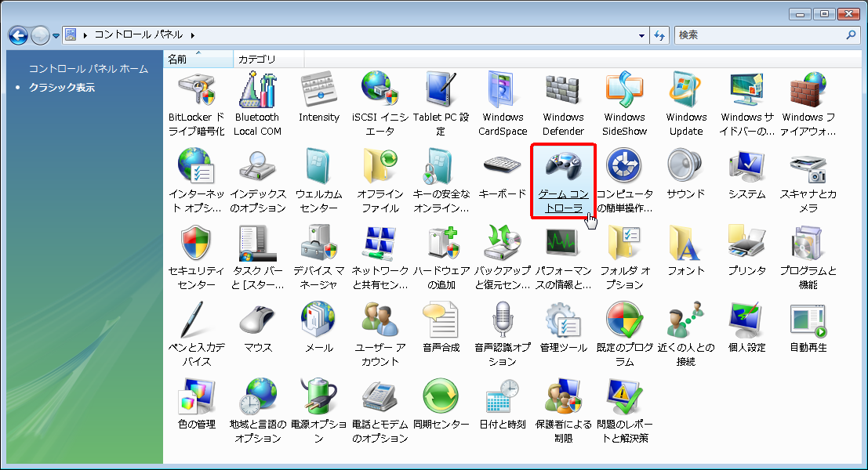Open フォルダ オプション
Image resolution: width=868 pixels, height=470 pixels.
(624, 257)
